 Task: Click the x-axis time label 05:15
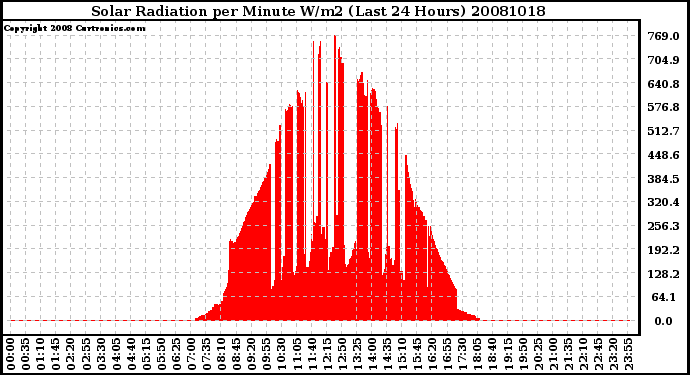146,354
